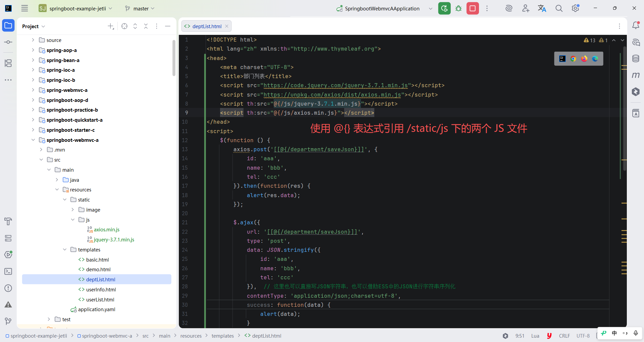Preview page in Firefox browser
The width and height of the screenshot is (644, 342).
(x=584, y=59)
